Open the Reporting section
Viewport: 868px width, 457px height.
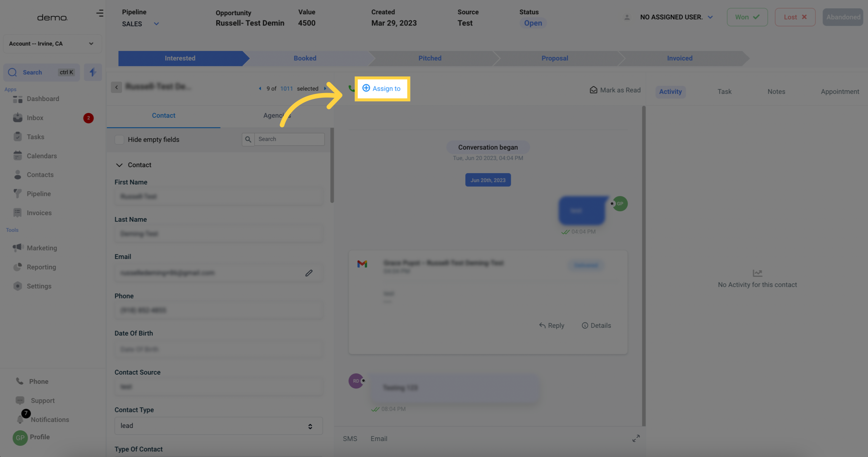(41, 266)
